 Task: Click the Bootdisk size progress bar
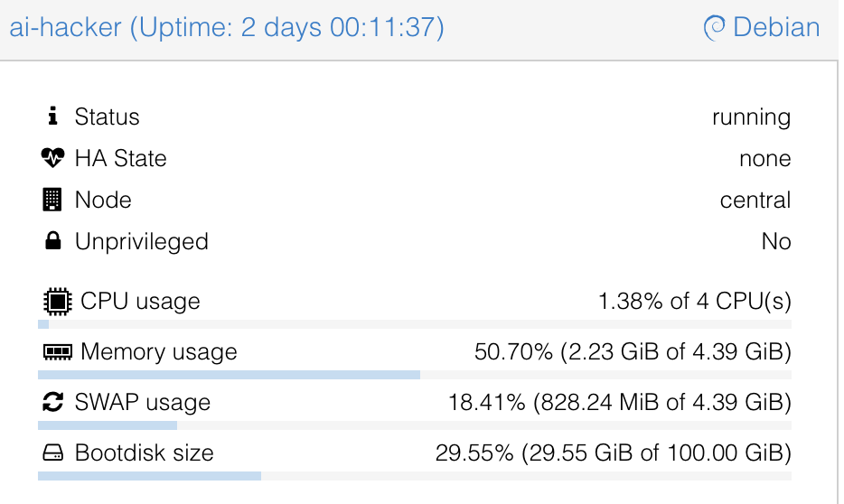pyautogui.click(x=415, y=475)
